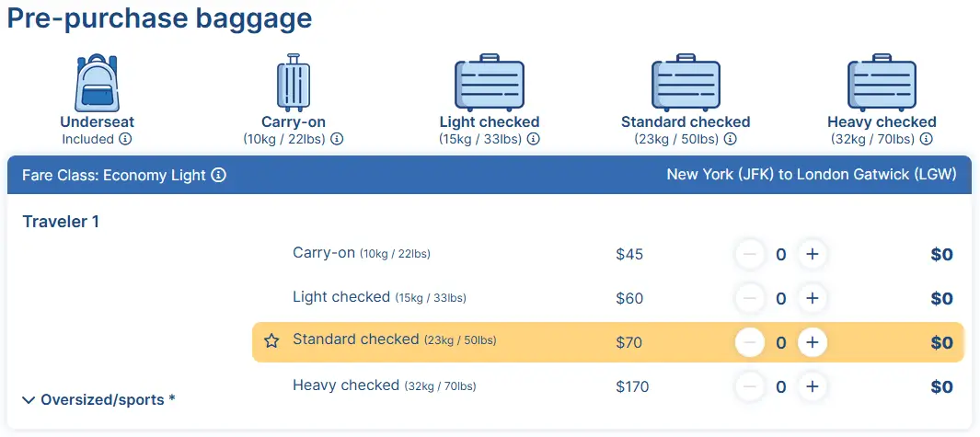The image size is (980, 437).
Task: Open info icon for Carry-on weight
Action: pos(337,139)
